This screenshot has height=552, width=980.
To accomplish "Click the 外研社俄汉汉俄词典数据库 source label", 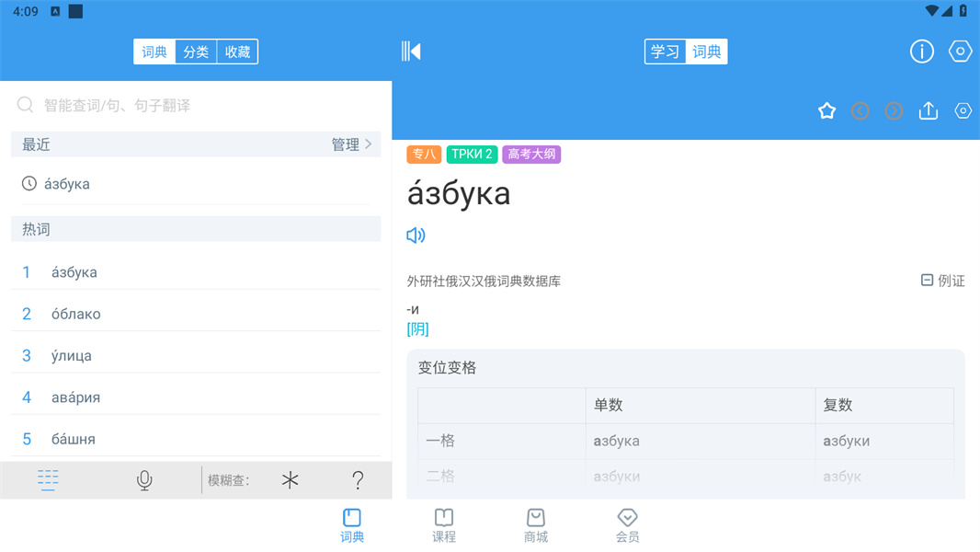I will [x=484, y=282].
